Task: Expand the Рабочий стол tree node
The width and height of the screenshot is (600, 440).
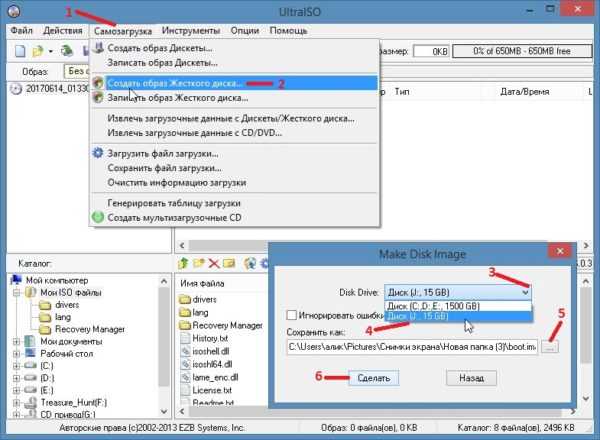Action: pos(16,354)
